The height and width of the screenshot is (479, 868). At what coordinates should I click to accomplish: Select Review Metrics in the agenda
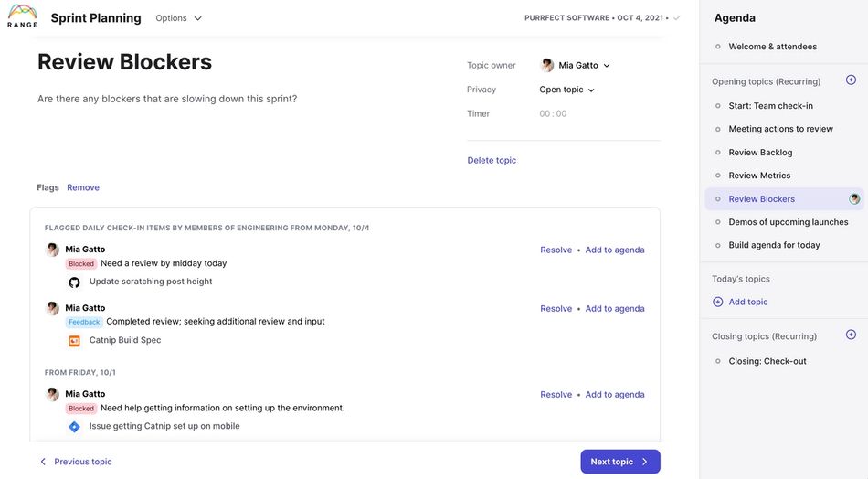click(759, 176)
